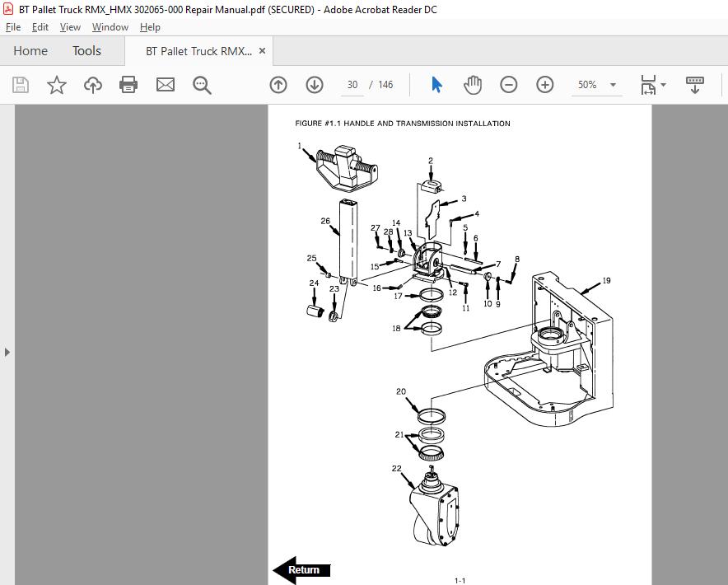Go to the previous page with the up arrow
The image size is (728, 585).
(x=278, y=85)
